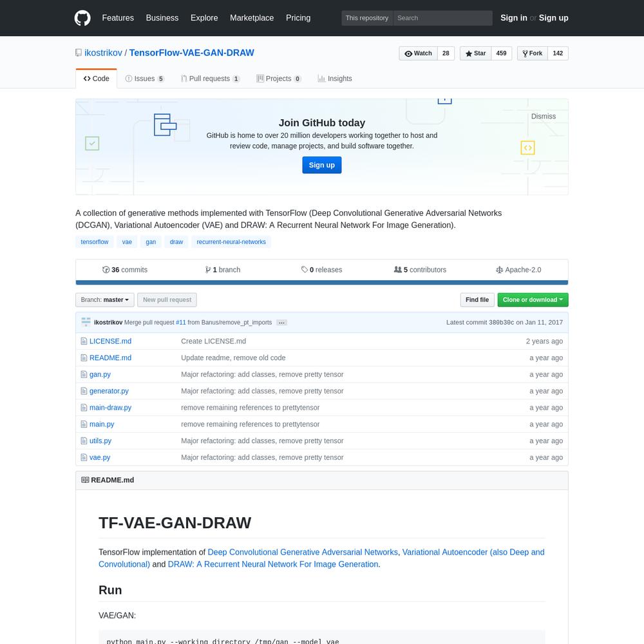Click the recurrent-neural-networks topic tag

(x=231, y=242)
